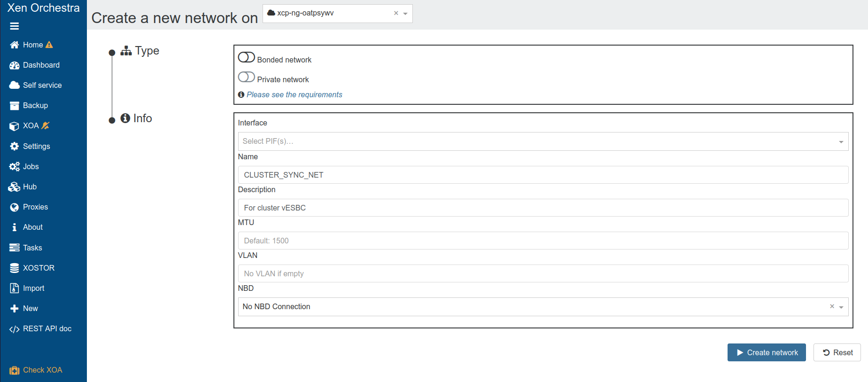Expand the NBD connection dropdown arrow

(x=841, y=307)
